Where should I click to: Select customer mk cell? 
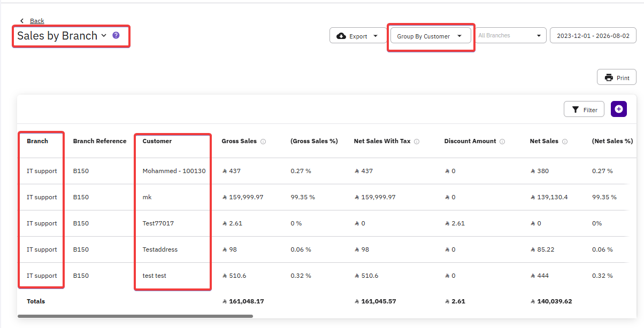(147, 197)
